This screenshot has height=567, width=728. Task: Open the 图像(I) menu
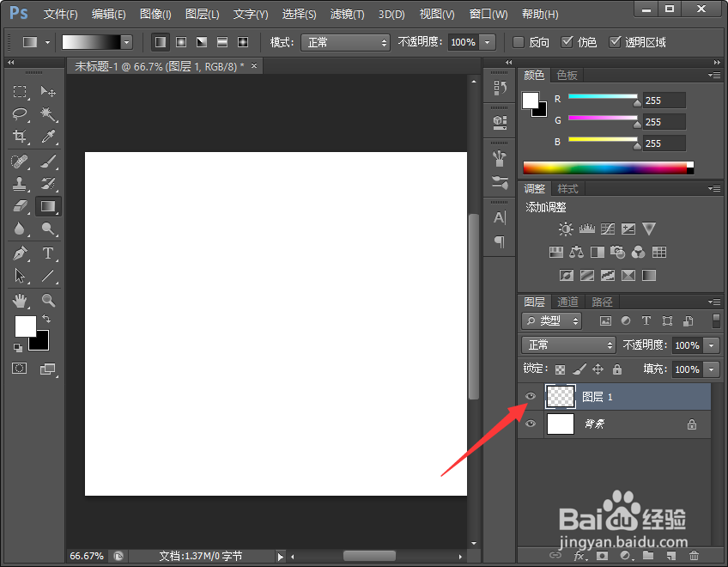point(155,15)
